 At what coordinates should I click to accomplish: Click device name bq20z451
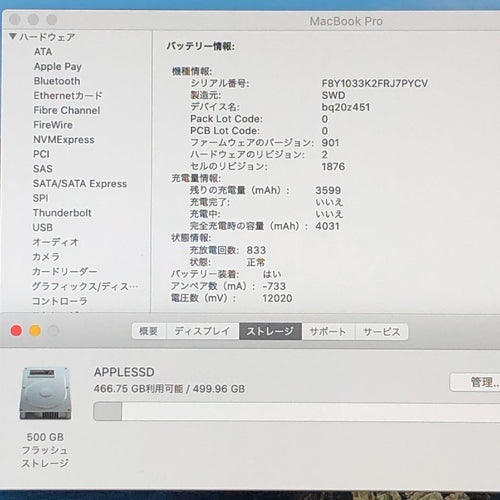[346, 107]
